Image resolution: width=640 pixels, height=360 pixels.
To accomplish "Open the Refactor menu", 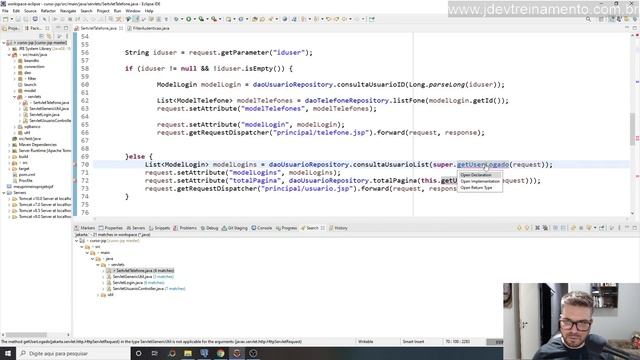I will pyautogui.click(x=48, y=11).
